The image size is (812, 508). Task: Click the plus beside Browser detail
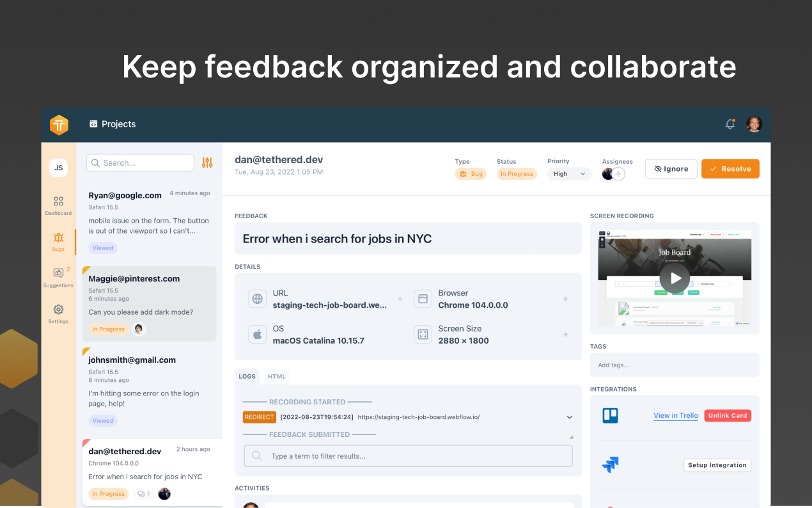(565, 299)
